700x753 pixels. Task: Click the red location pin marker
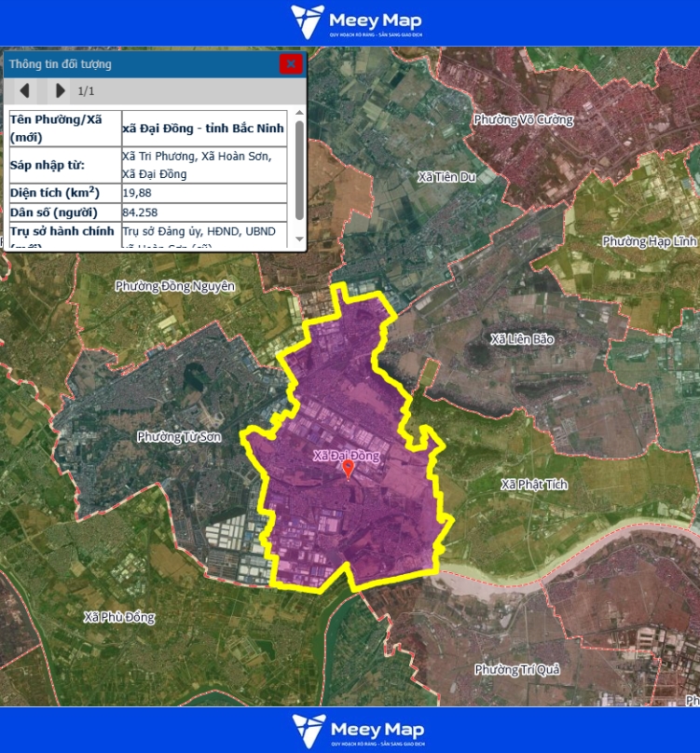349,469
